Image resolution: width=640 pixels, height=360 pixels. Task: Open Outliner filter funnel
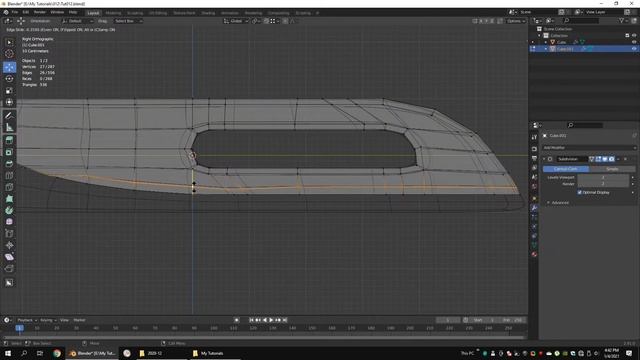622,20
